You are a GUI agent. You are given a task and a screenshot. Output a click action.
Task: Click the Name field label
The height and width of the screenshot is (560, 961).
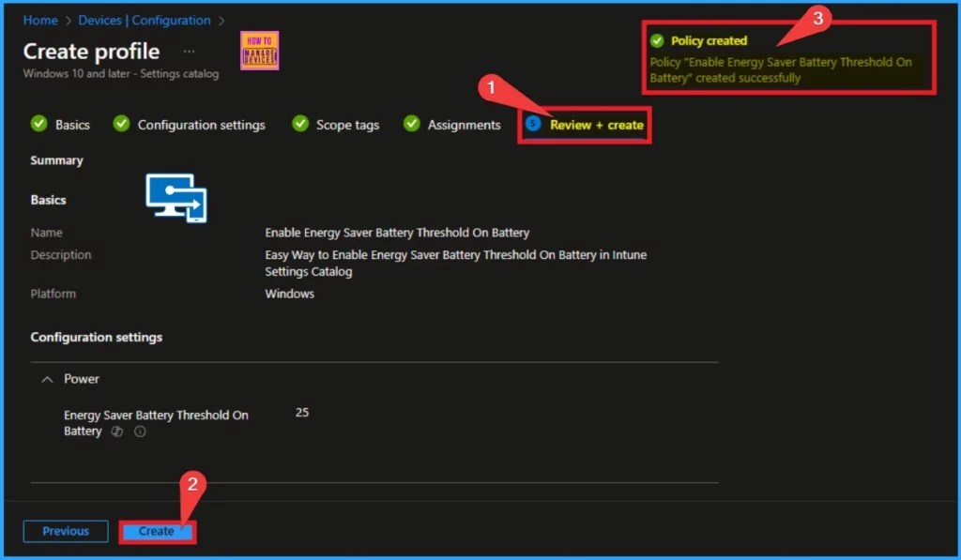click(47, 233)
